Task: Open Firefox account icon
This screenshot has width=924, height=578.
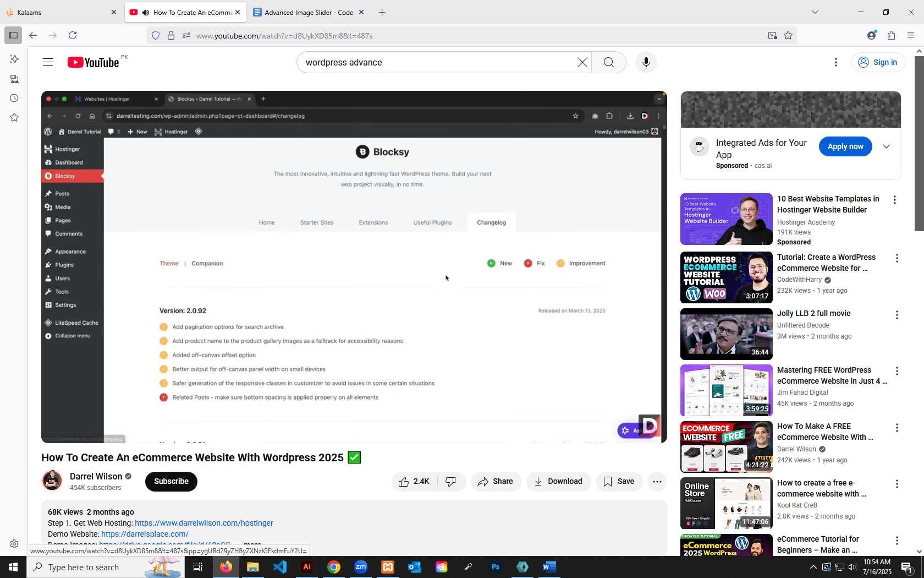Action: tap(871, 35)
